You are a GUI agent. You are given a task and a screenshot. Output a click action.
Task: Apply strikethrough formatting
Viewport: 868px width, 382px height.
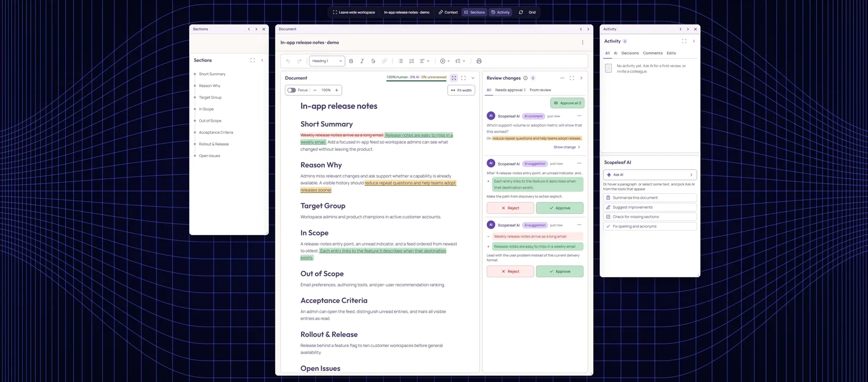pyautogui.click(x=373, y=61)
